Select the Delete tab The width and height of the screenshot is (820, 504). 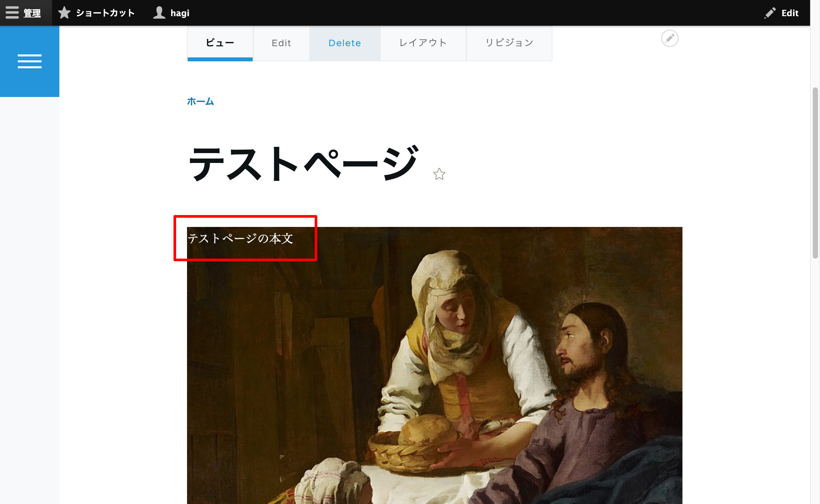tap(345, 43)
